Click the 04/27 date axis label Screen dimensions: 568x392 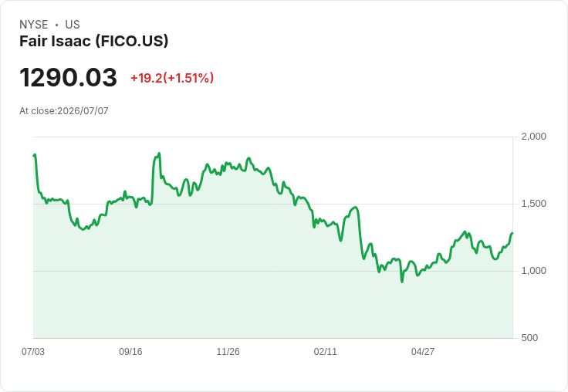click(423, 351)
